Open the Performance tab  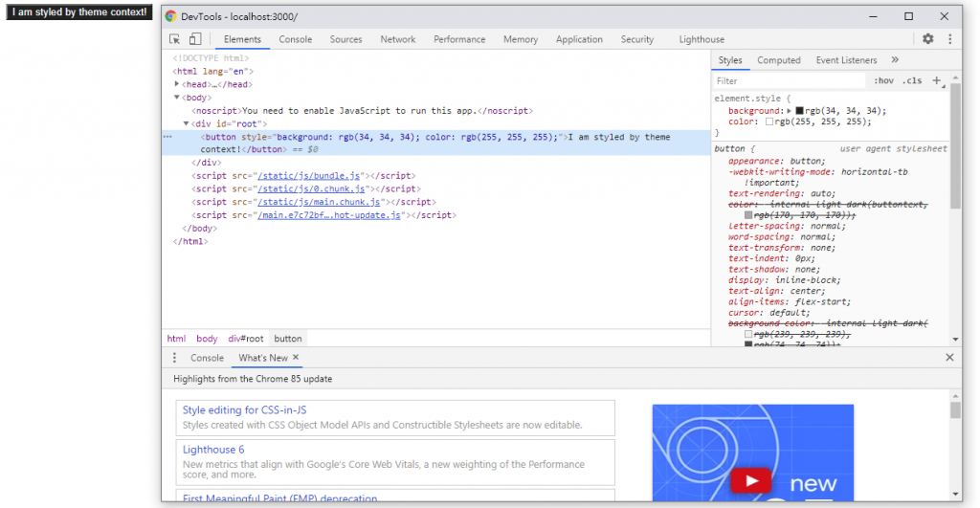pyautogui.click(x=459, y=38)
